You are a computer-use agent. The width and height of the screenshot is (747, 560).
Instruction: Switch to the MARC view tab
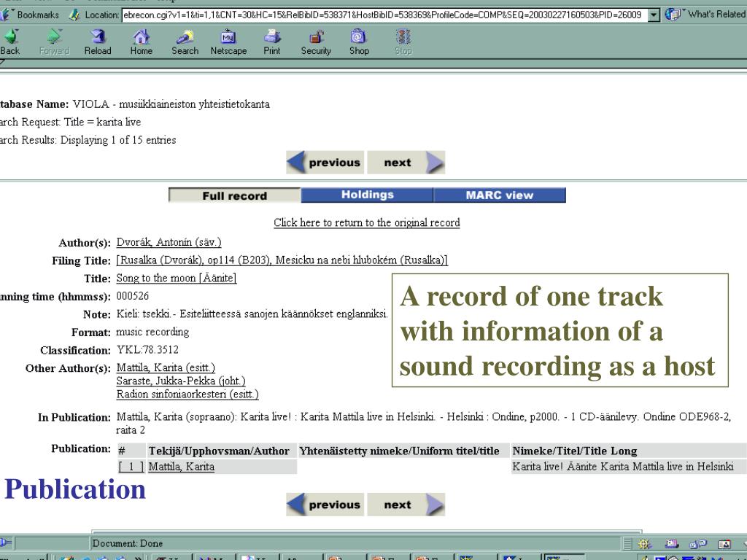click(x=500, y=195)
